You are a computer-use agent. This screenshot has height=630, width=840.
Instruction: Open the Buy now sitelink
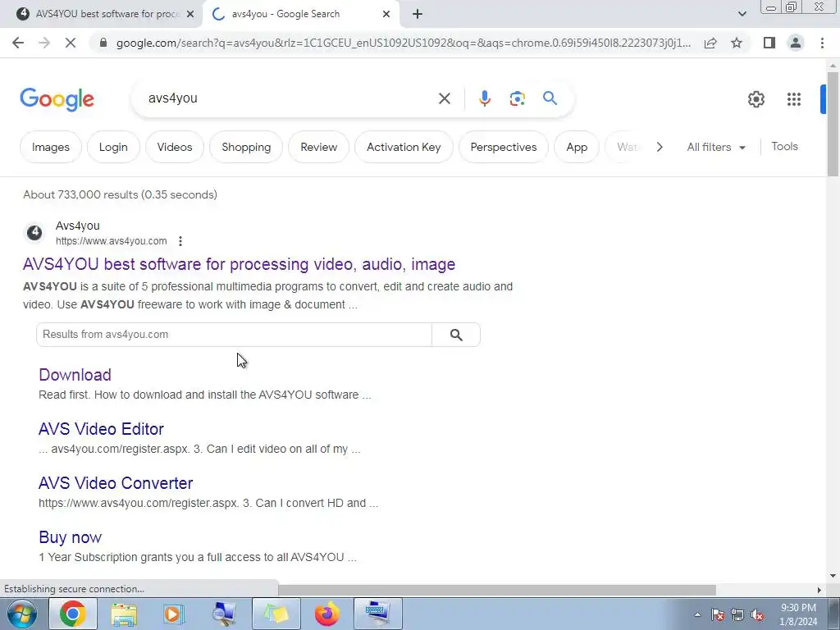[71, 537]
